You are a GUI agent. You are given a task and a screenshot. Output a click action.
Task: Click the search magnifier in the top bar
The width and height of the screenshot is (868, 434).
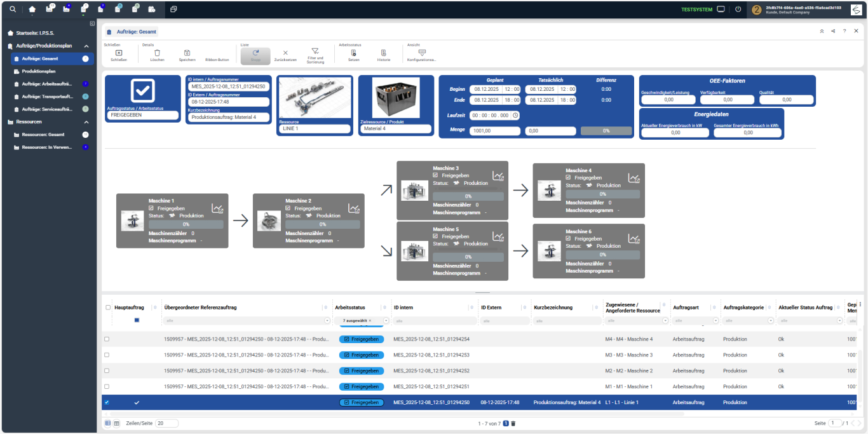13,10
